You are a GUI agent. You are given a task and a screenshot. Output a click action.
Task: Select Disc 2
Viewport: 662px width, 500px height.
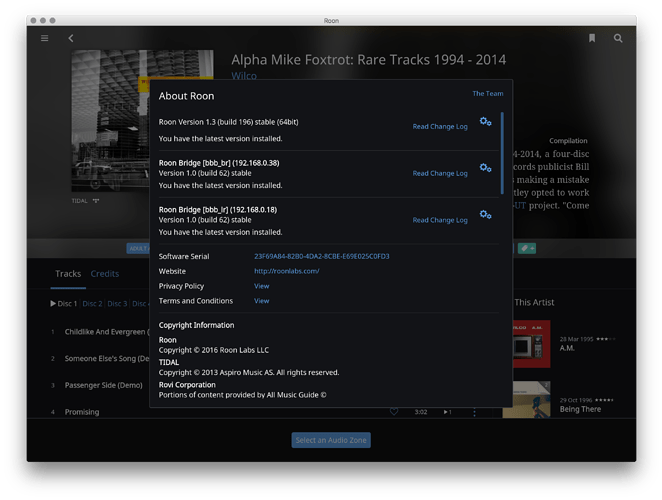pos(92,304)
